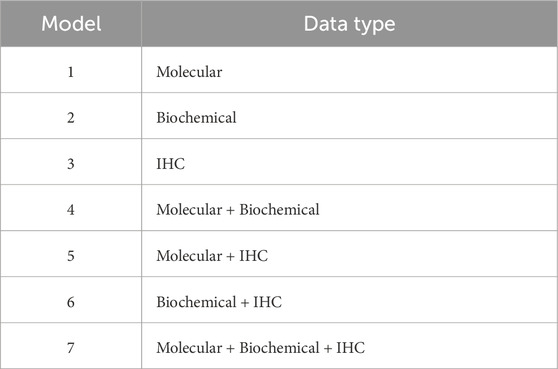Click the Data type column header
The height and width of the screenshot is (369, 558).
[x=349, y=24]
